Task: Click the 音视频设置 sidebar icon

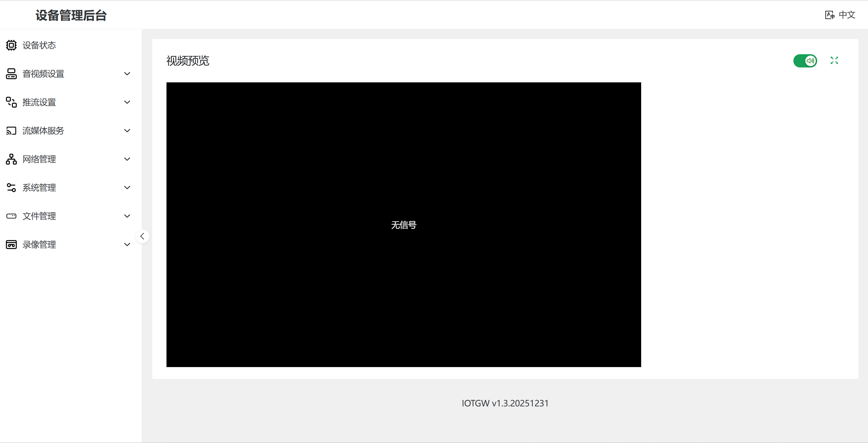Action: [11, 74]
